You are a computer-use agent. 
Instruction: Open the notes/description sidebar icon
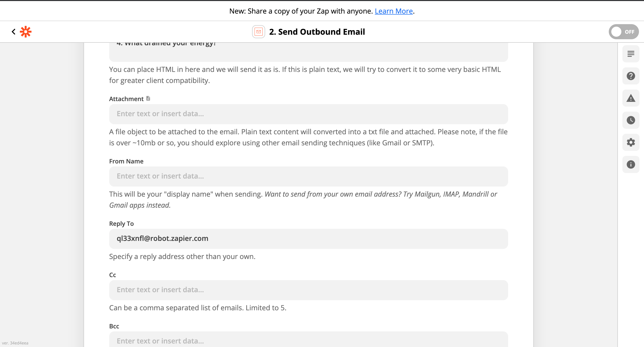tap(631, 54)
